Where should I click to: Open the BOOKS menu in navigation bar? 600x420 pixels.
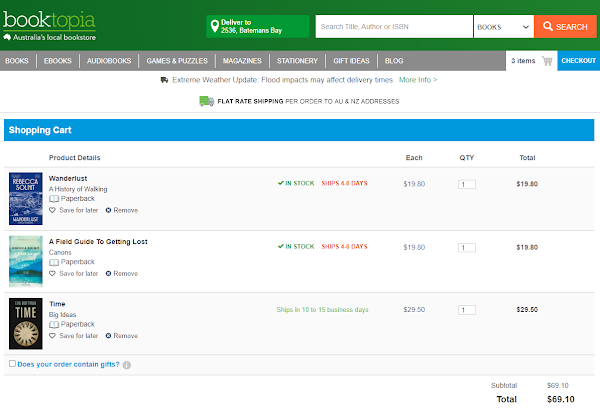pos(17,61)
